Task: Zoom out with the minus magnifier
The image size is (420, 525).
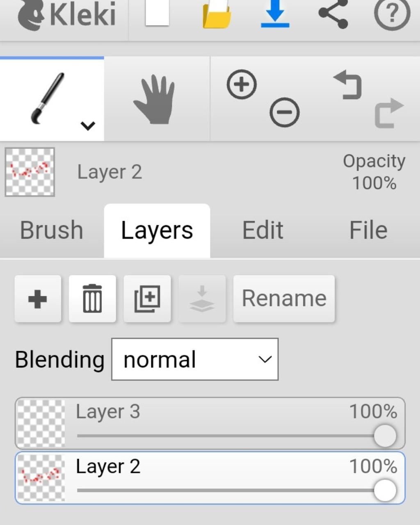Action: pos(284,112)
